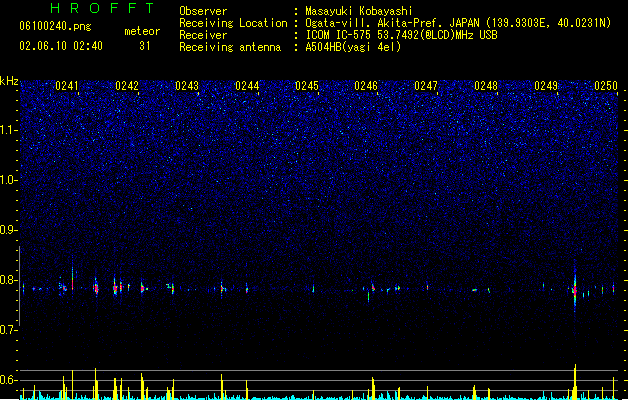Click the meteor label
The width and height of the screenshot is (629, 400).
pos(142,31)
